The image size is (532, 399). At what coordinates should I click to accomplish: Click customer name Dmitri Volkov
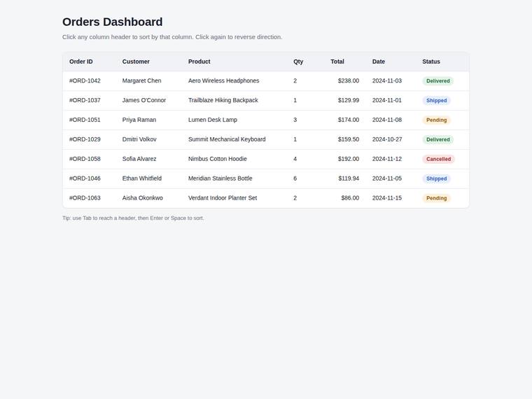tap(139, 139)
